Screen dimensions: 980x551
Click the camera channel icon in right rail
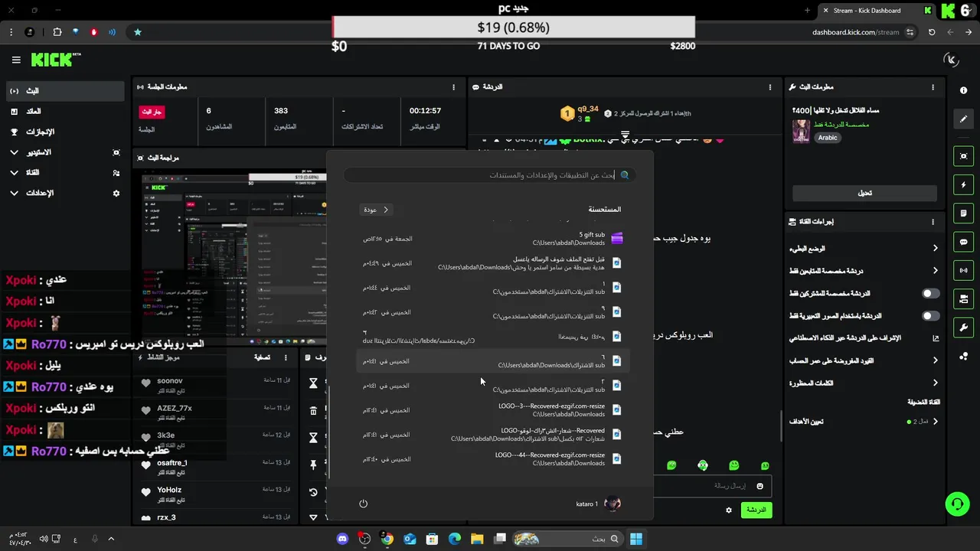pyautogui.click(x=963, y=298)
